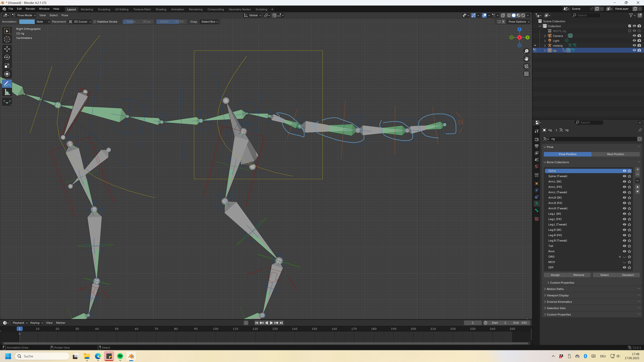Viewport: 644px width, 362px height.
Task: Select the Rotate tool
Action: click(7, 57)
